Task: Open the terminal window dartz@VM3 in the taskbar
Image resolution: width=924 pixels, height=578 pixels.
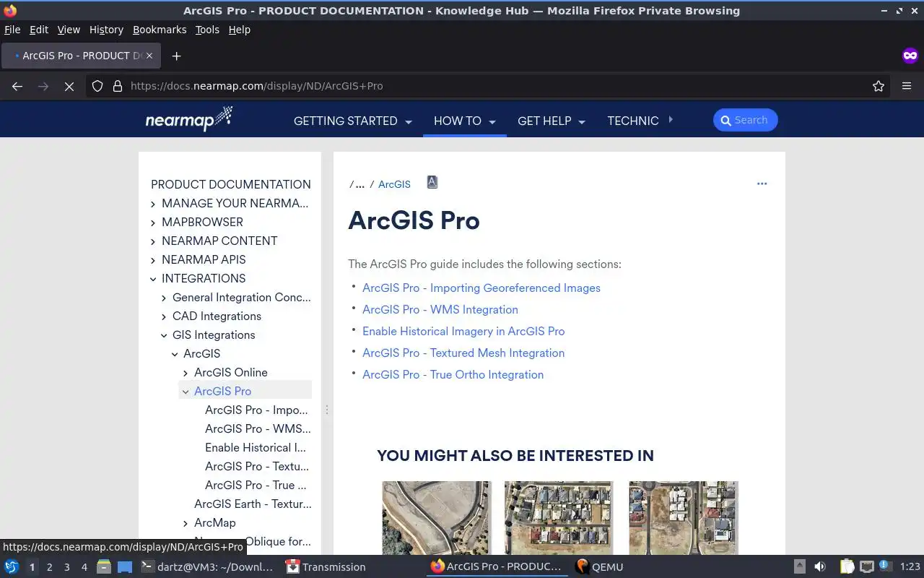Action: click(x=207, y=567)
